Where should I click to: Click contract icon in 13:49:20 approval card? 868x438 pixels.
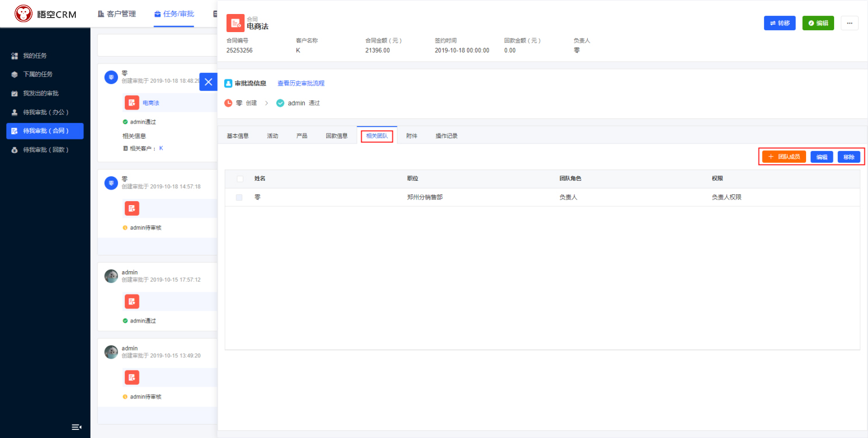point(132,377)
